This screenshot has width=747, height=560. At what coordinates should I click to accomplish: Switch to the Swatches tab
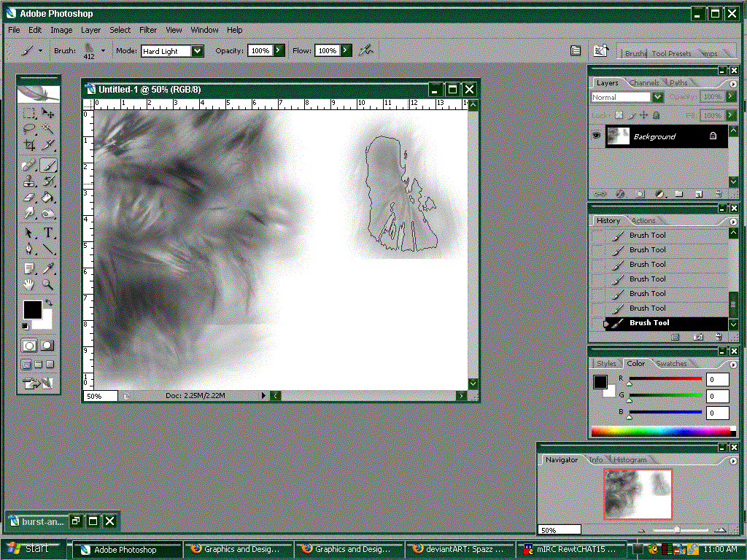point(671,363)
